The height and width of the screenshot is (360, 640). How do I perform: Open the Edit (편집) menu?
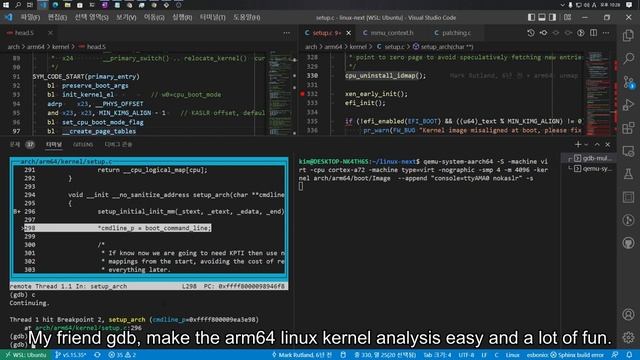(57, 18)
